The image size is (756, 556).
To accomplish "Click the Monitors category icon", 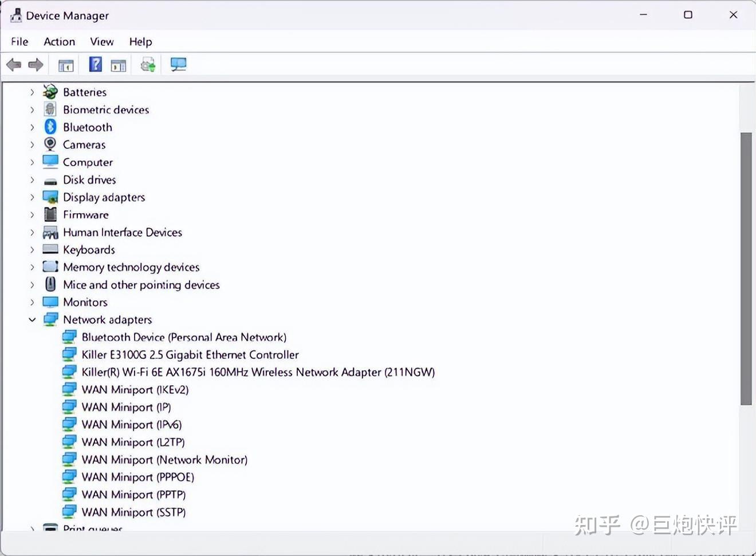I will pyautogui.click(x=50, y=302).
